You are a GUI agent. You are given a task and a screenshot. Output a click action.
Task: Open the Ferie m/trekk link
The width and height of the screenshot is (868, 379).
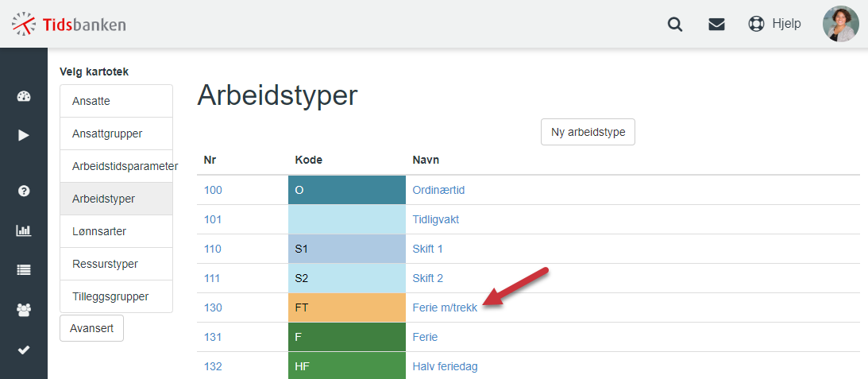(445, 307)
